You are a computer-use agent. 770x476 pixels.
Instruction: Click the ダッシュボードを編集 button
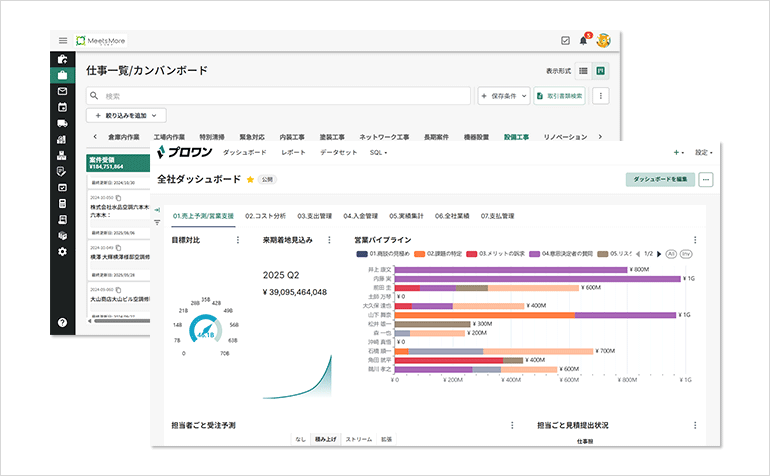pos(660,180)
